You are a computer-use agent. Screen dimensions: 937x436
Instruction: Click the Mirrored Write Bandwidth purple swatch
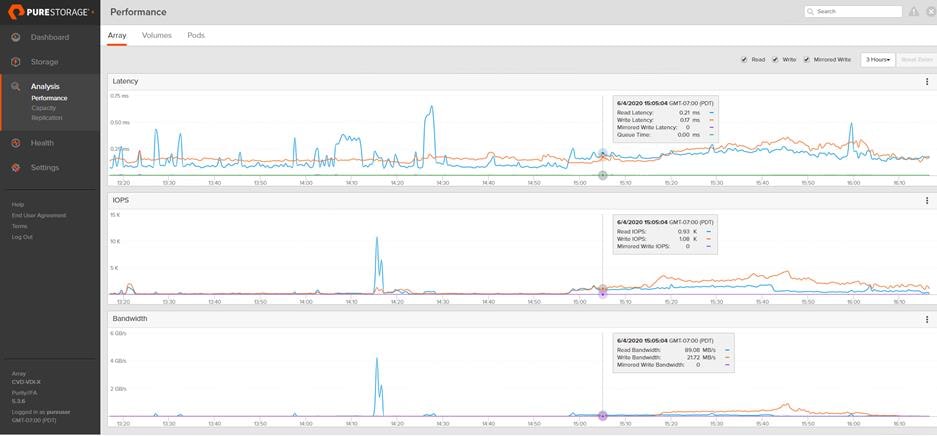pos(727,364)
